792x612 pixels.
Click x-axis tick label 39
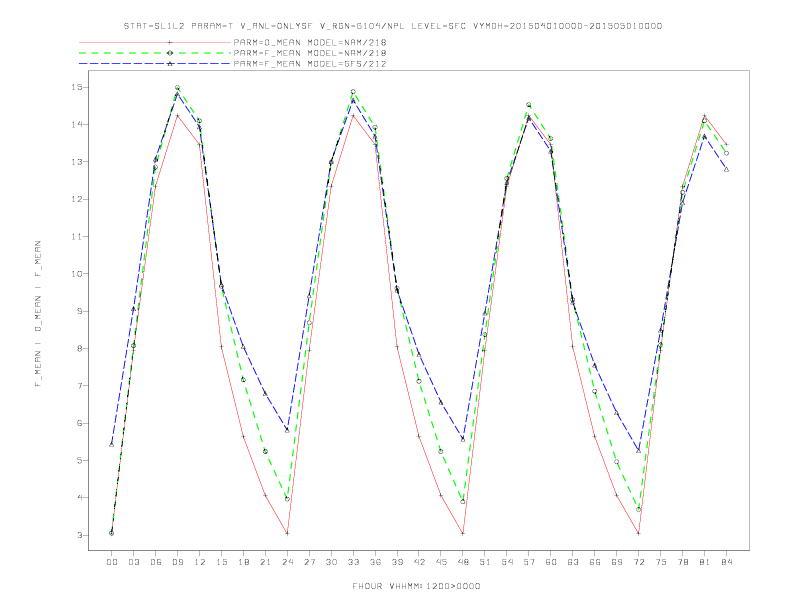397,562
